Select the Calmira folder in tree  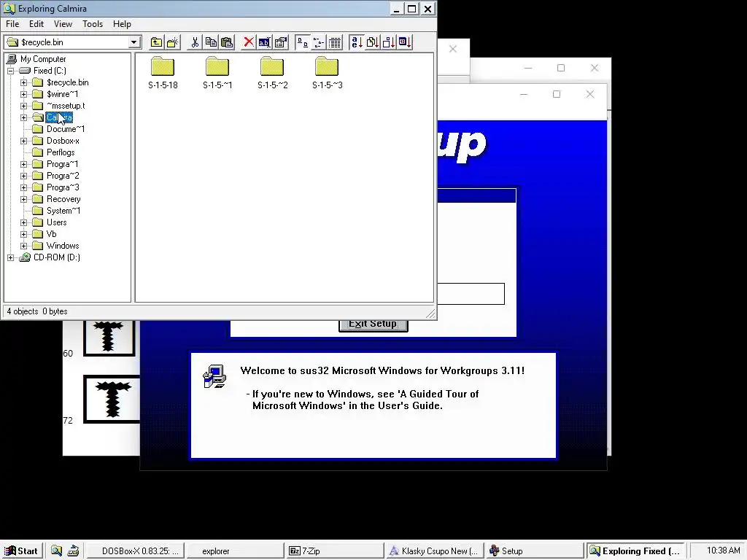click(60, 117)
